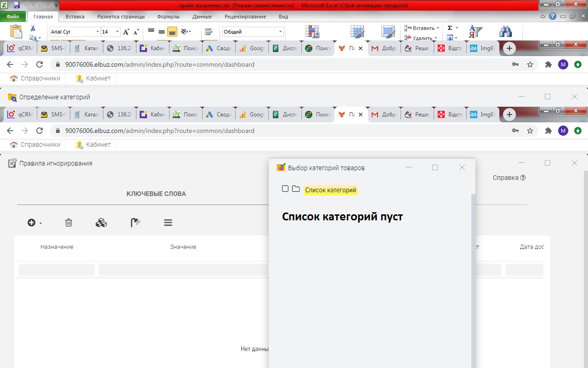
Task: Open the Справка help link
Action: (x=509, y=178)
